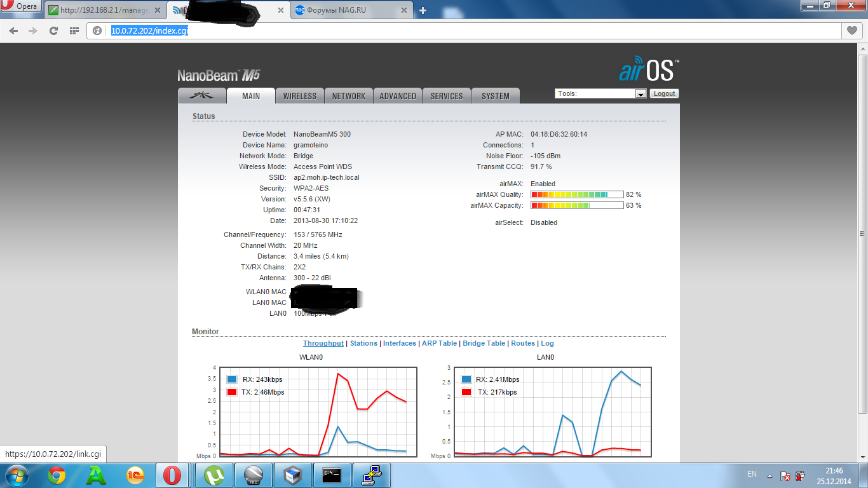
Task: Click the airOS logo
Action: [x=649, y=70]
